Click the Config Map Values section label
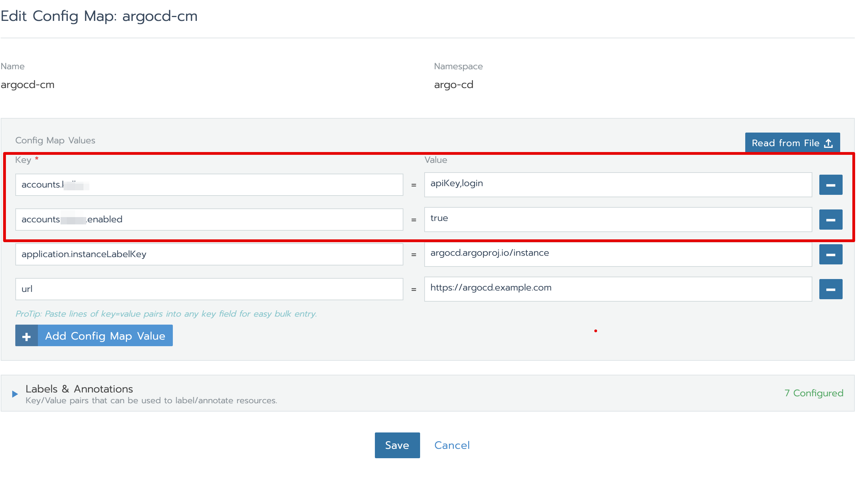This screenshot has height=501, width=868. 55,140
